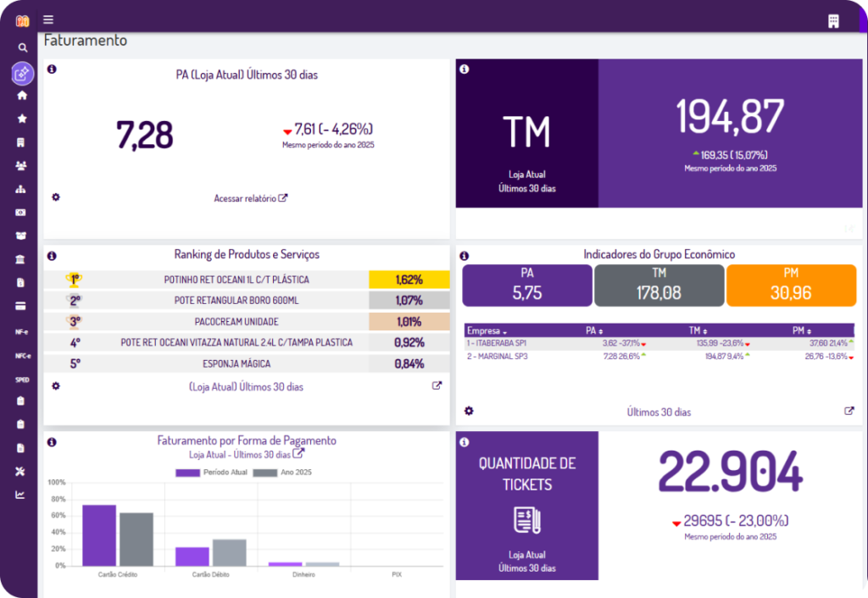Open the hamburger menu in the top bar
The height and width of the screenshot is (598, 868).
(x=48, y=19)
